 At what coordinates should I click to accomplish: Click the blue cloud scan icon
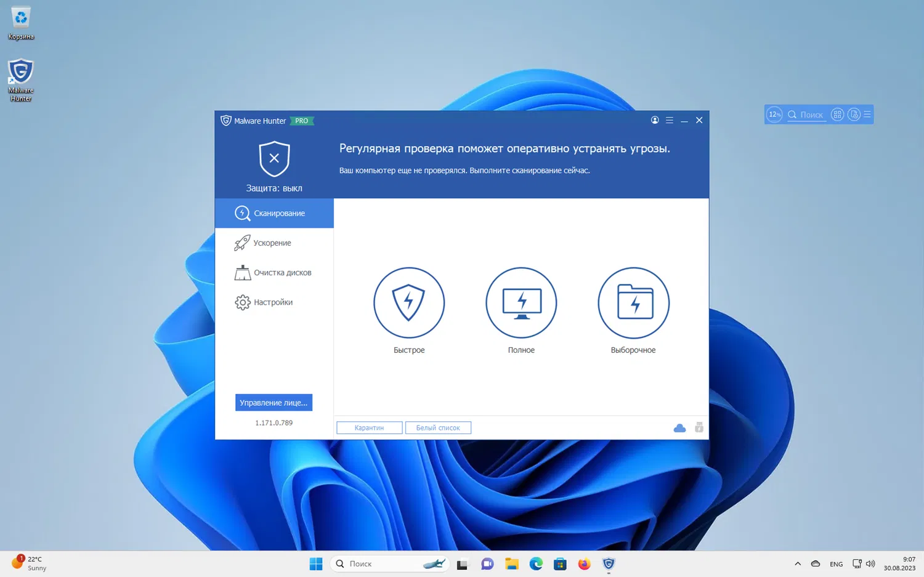coord(679,427)
